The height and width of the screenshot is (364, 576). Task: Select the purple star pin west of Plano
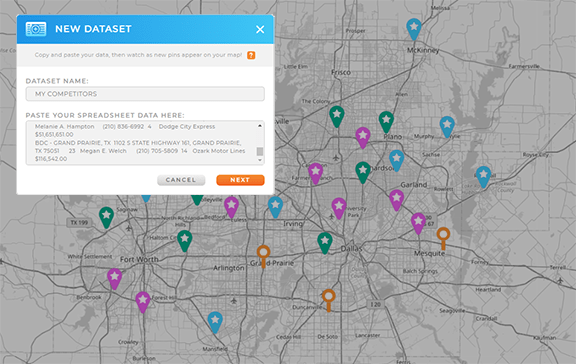click(x=363, y=138)
